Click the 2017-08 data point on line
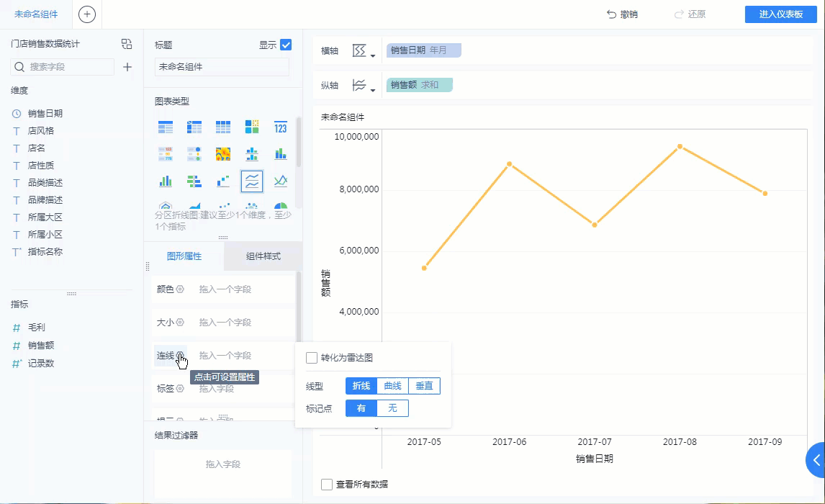 [680, 146]
